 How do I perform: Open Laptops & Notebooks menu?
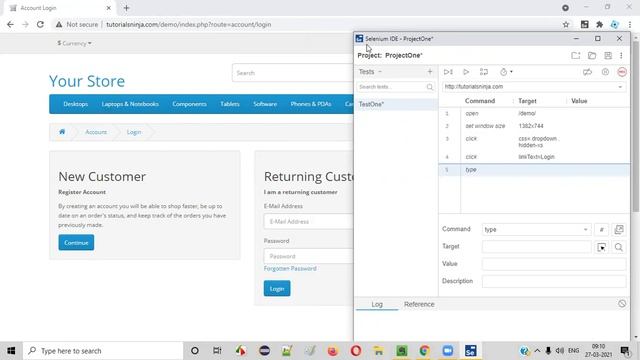(130, 104)
